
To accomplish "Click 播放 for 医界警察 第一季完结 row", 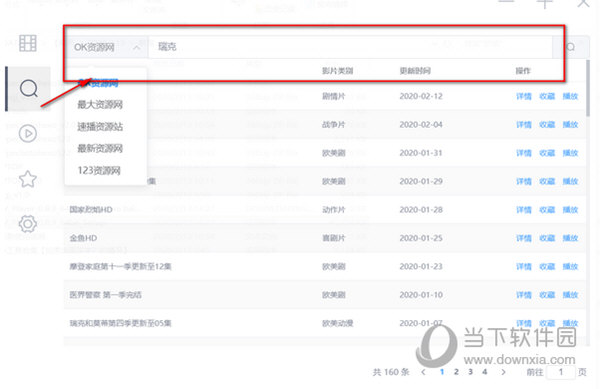I will point(570,295).
